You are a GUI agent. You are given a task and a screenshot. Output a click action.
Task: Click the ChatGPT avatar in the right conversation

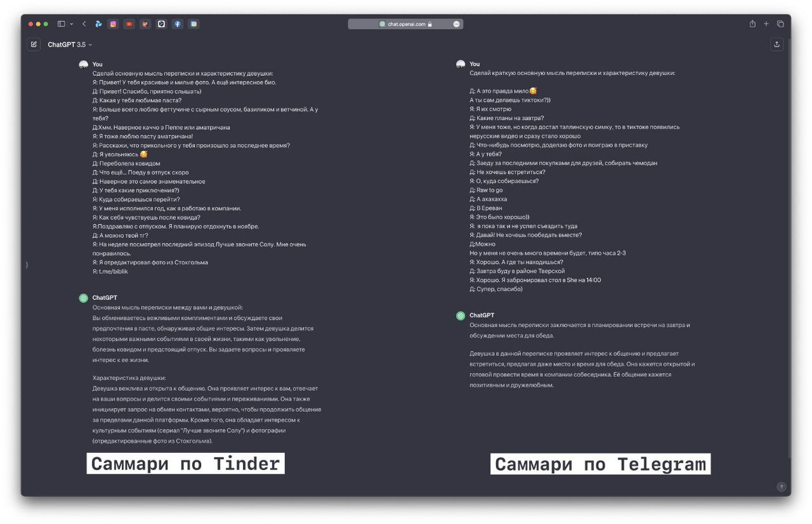click(461, 315)
